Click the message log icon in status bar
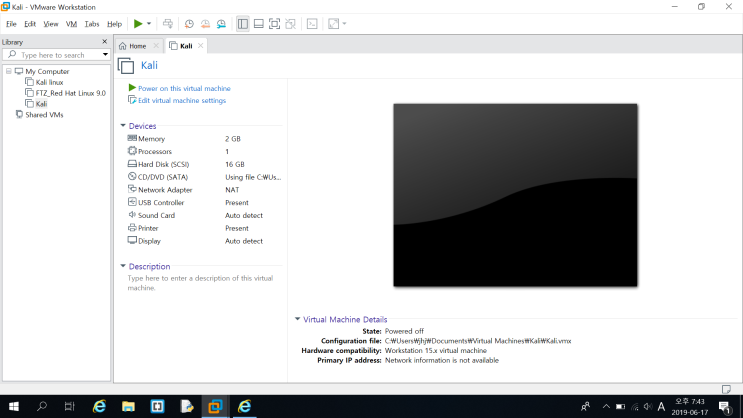Viewport: 743px width, 418px height. [726, 389]
